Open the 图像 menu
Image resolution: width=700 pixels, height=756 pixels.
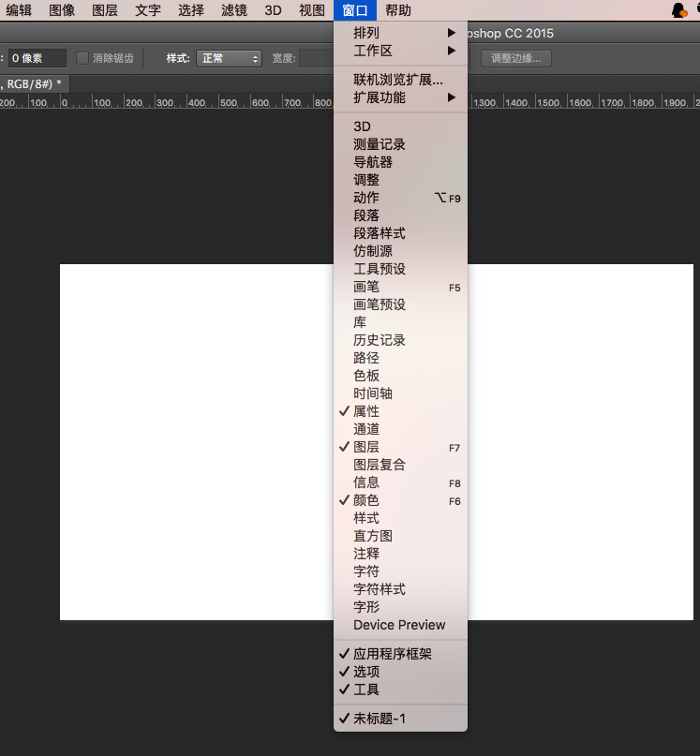coord(62,10)
